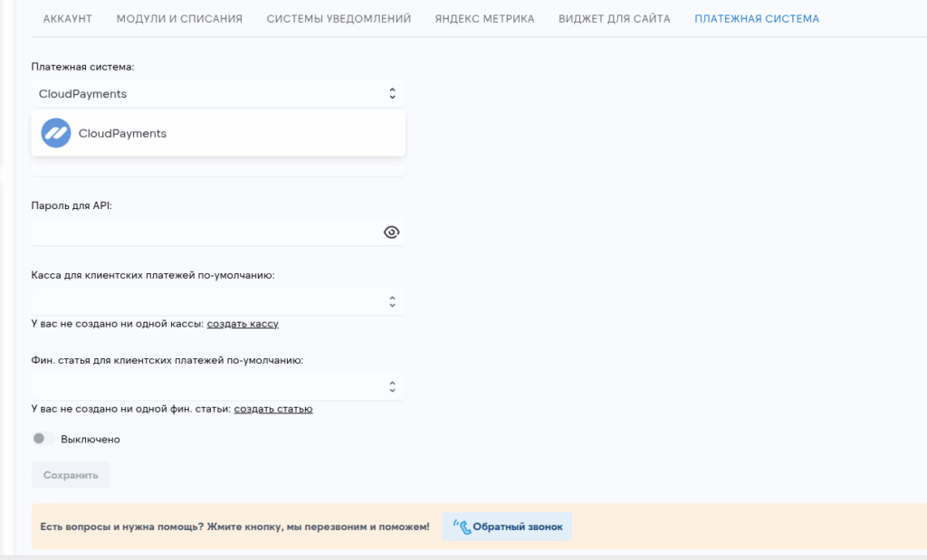Open the Модули и списания tab

[x=179, y=18]
